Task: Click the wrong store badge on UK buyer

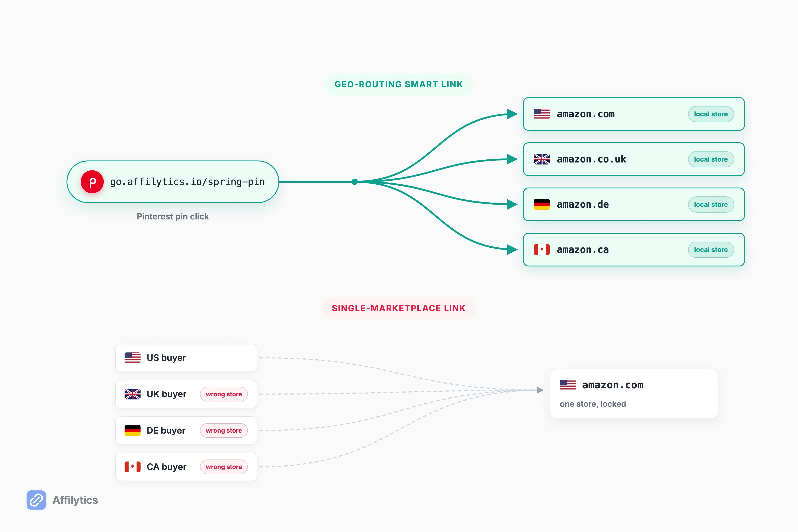Action: point(224,394)
